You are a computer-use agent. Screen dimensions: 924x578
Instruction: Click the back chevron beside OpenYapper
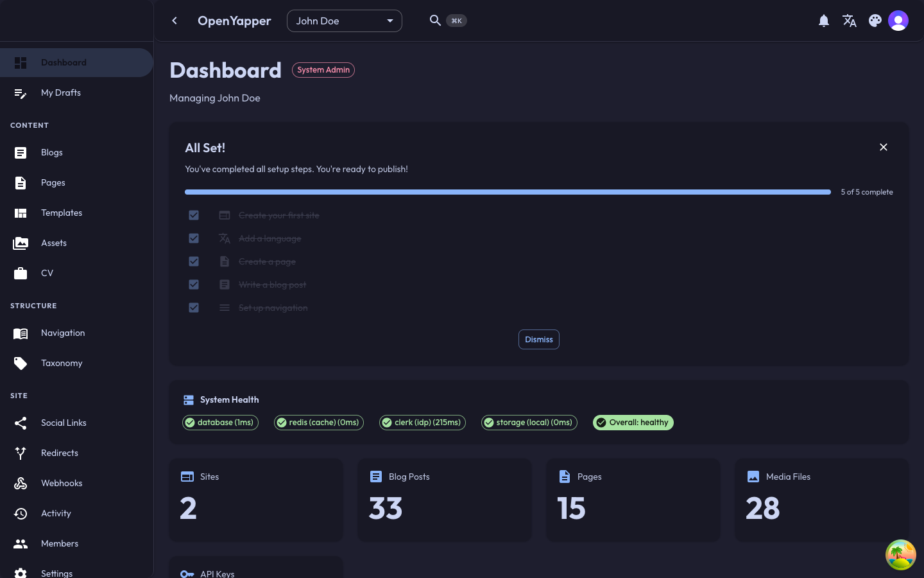[x=175, y=21]
